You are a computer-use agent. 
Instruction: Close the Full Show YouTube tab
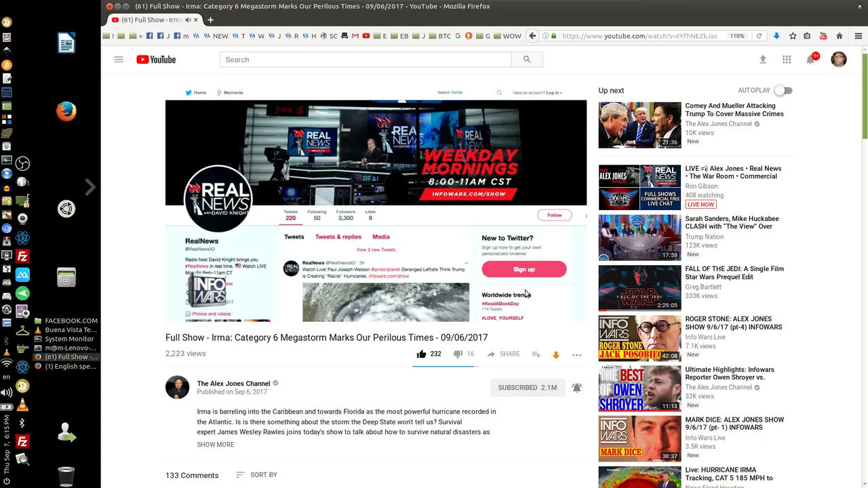tap(196, 20)
